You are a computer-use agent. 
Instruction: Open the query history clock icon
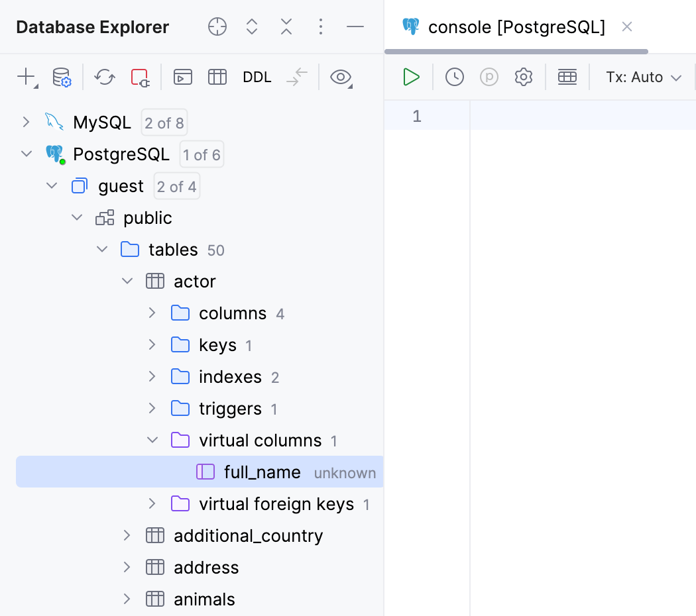(455, 77)
